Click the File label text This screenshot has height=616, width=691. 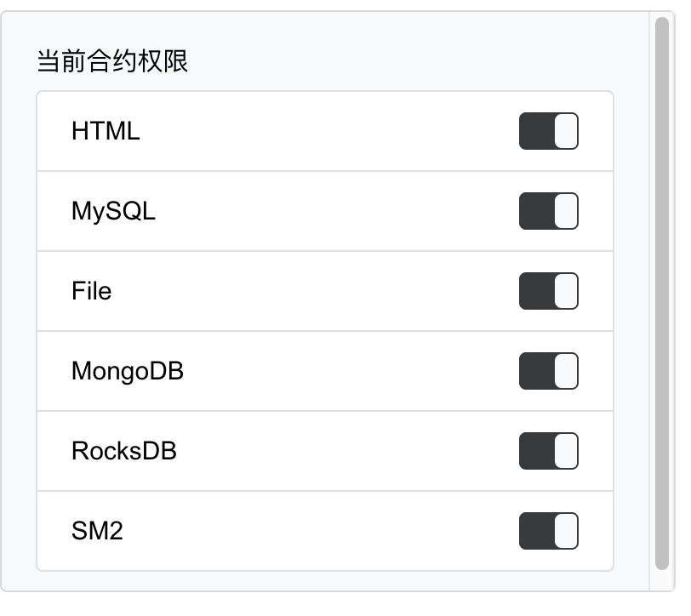(91, 291)
